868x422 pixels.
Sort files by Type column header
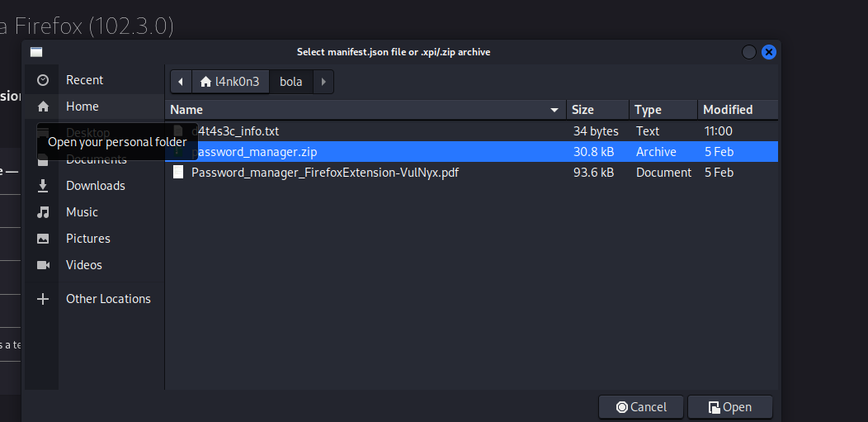[648, 110]
